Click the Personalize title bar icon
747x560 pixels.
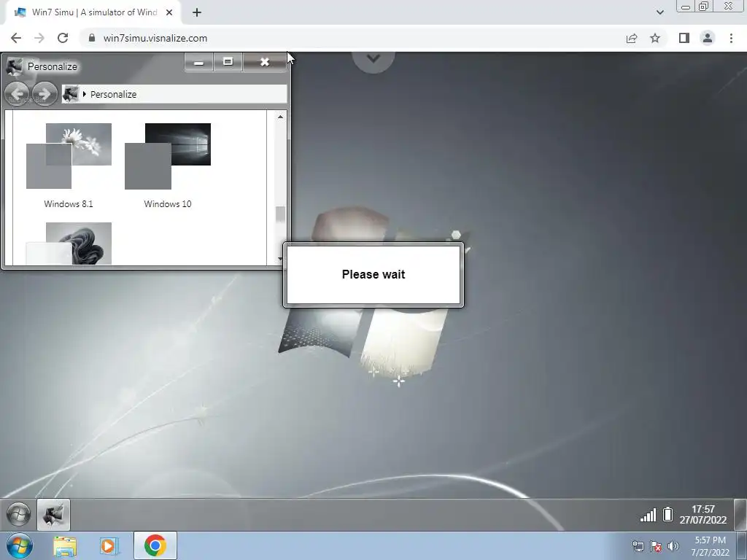pyautogui.click(x=15, y=66)
